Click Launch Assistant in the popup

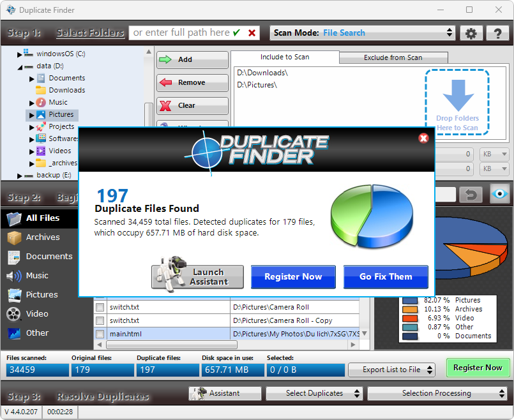pos(198,277)
